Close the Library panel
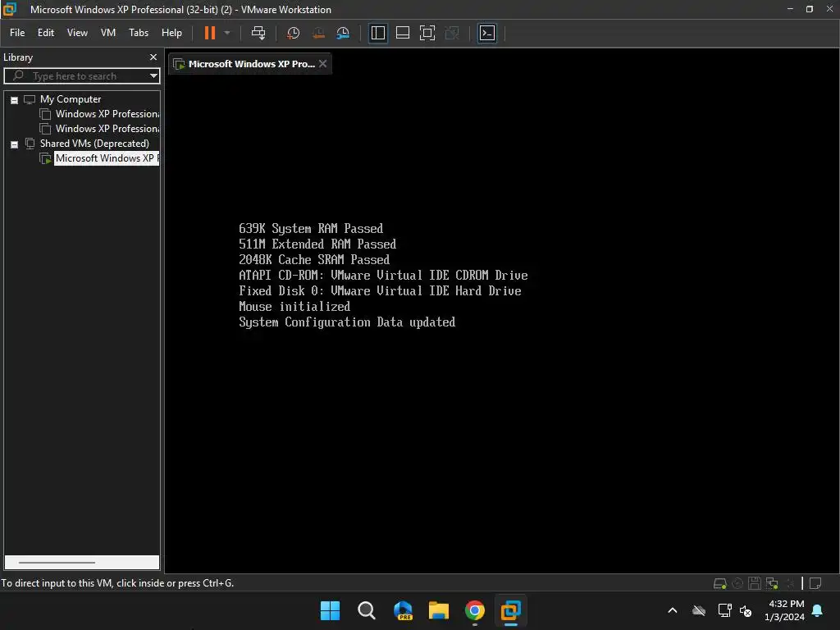This screenshot has height=630, width=840. (x=153, y=57)
